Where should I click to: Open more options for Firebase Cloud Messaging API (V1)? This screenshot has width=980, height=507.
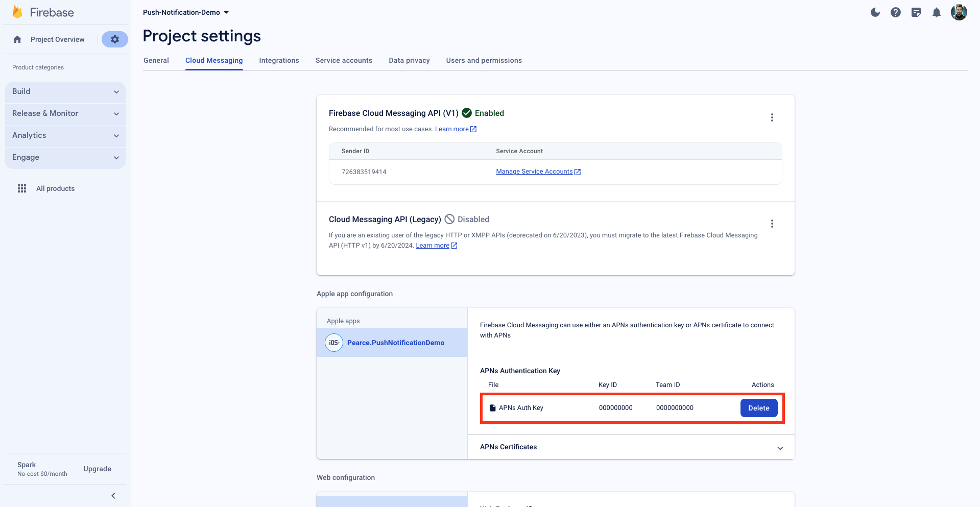point(772,117)
